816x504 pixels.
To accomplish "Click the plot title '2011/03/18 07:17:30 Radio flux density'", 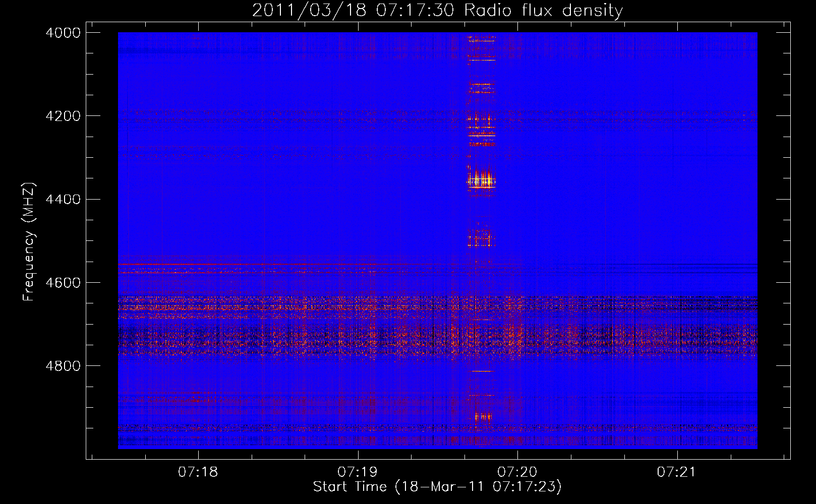I will click(x=437, y=10).
